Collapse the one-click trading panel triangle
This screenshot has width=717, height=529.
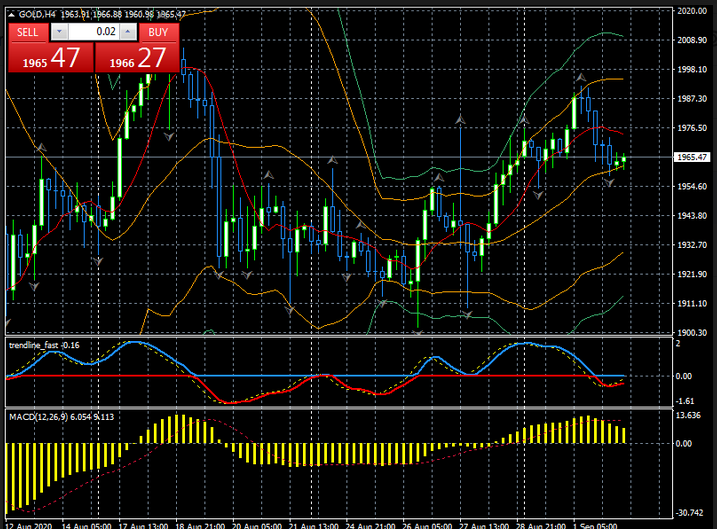tap(12, 13)
